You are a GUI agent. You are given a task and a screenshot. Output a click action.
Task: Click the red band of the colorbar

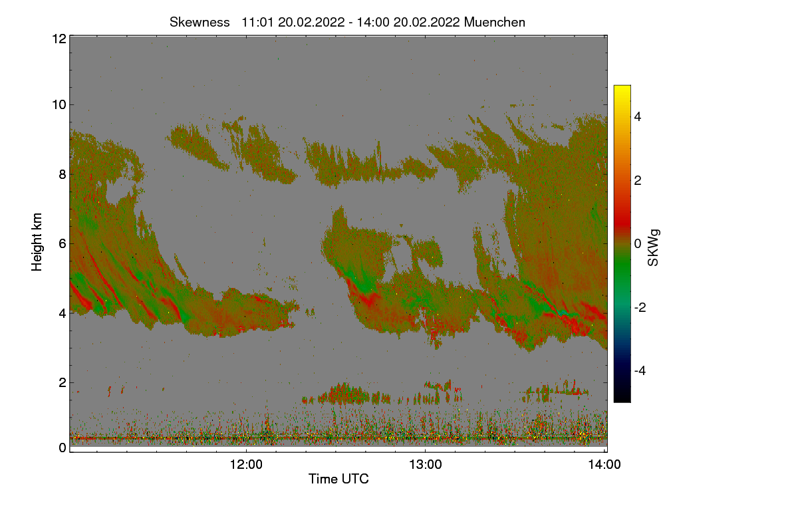point(622,223)
